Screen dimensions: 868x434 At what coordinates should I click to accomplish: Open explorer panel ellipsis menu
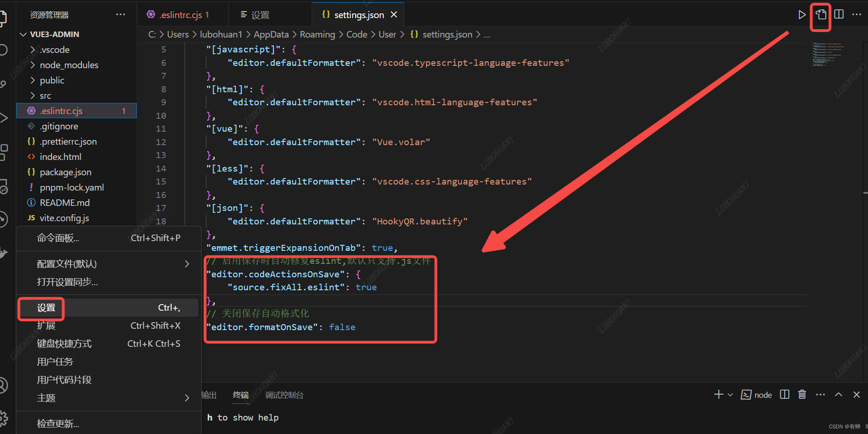click(120, 15)
